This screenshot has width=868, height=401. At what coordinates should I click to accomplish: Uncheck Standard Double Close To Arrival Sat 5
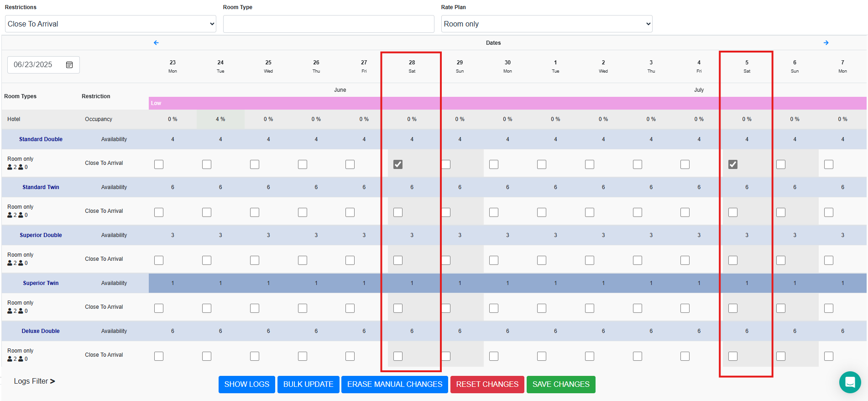tap(733, 164)
